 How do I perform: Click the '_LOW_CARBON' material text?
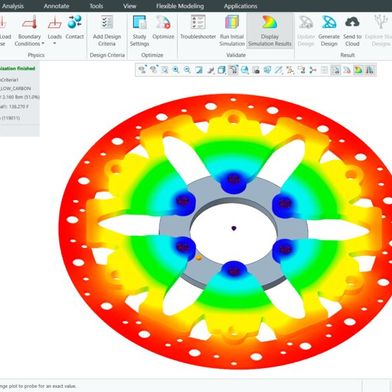pos(16,88)
